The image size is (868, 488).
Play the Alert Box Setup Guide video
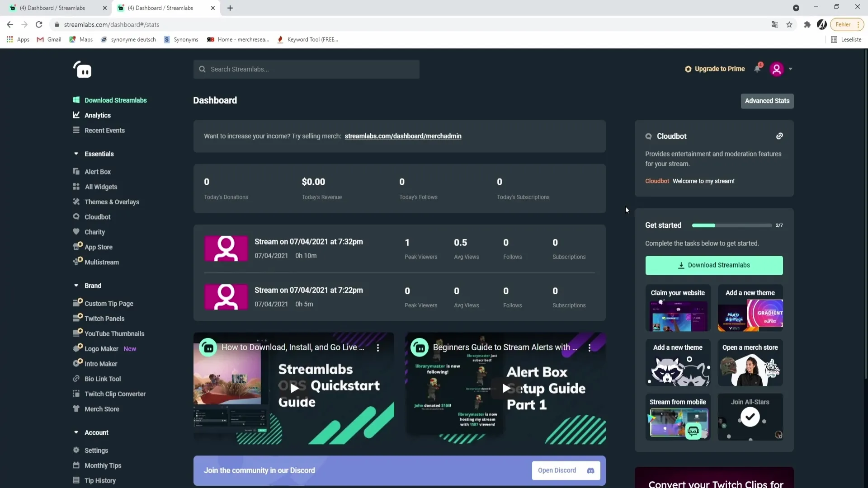pos(505,388)
